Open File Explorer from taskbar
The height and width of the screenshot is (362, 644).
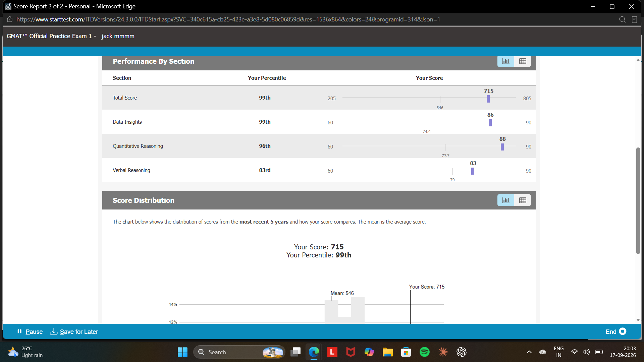[x=387, y=352]
